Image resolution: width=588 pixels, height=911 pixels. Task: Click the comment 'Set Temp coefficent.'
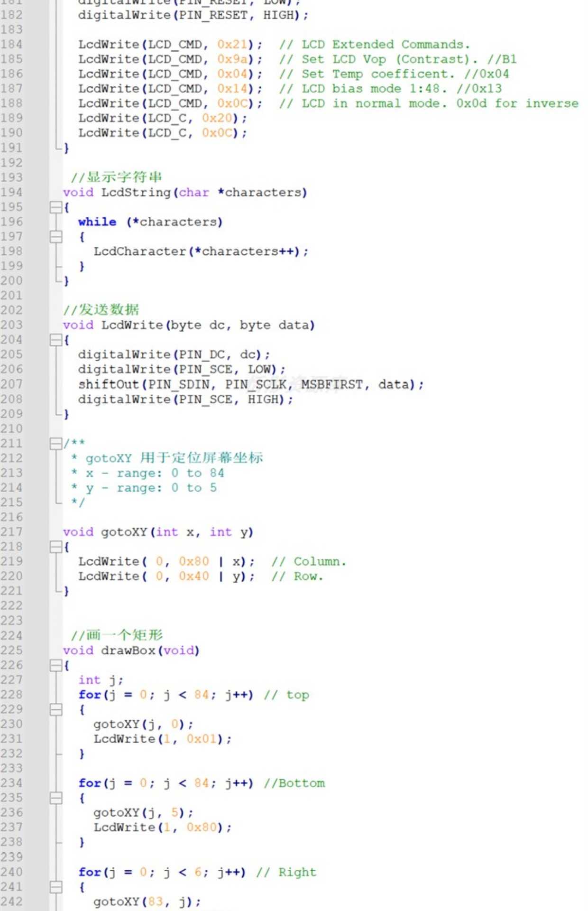point(378,74)
